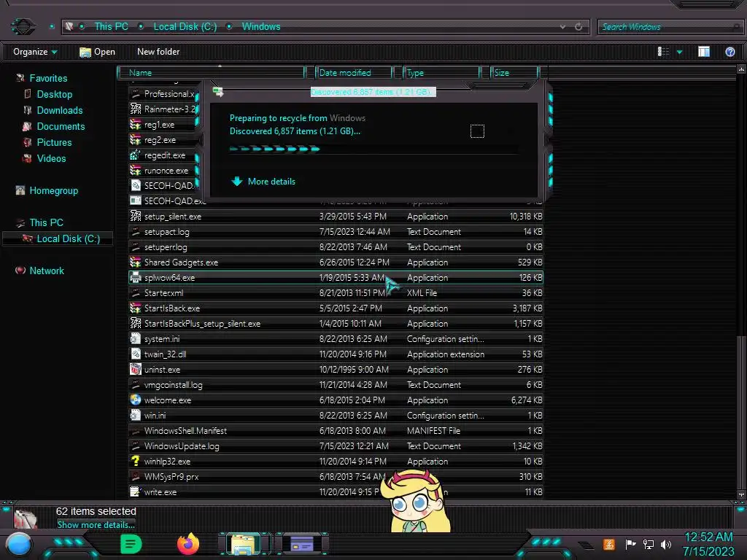Open Downloads in the navigation pane

pyautogui.click(x=60, y=111)
